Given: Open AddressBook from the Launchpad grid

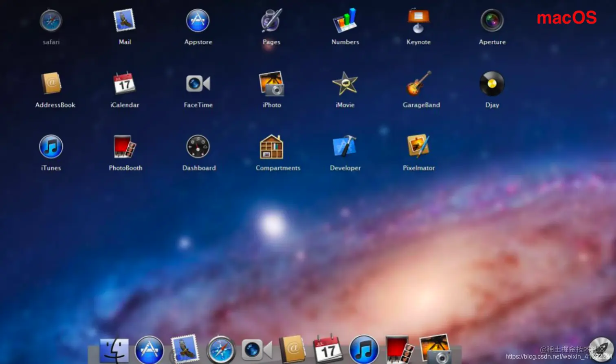Looking at the screenshot, I should [51, 83].
